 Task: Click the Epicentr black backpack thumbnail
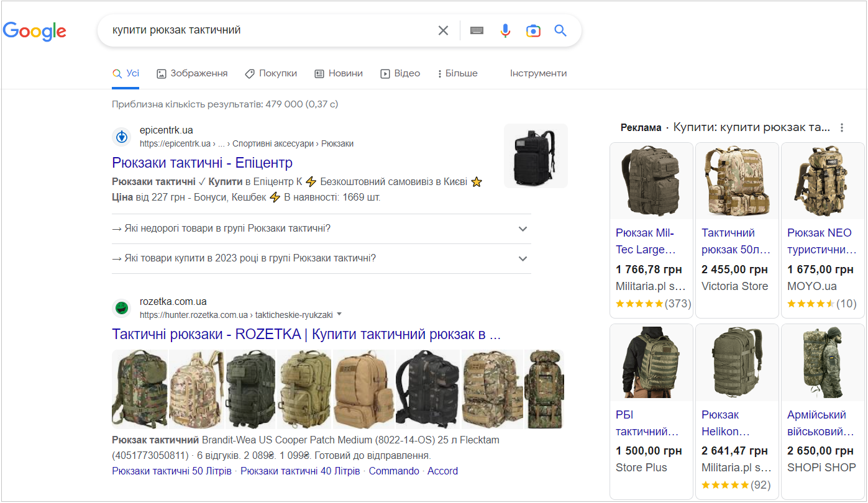[536, 156]
